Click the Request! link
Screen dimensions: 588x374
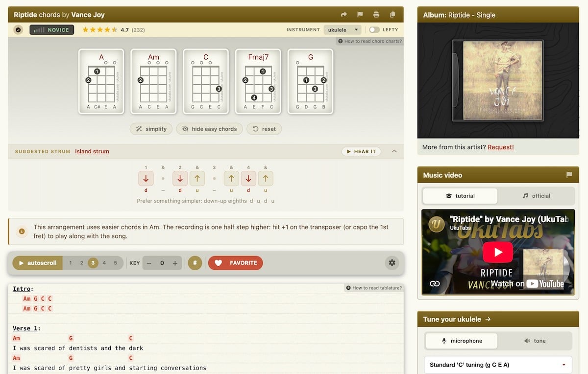click(x=501, y=147)
